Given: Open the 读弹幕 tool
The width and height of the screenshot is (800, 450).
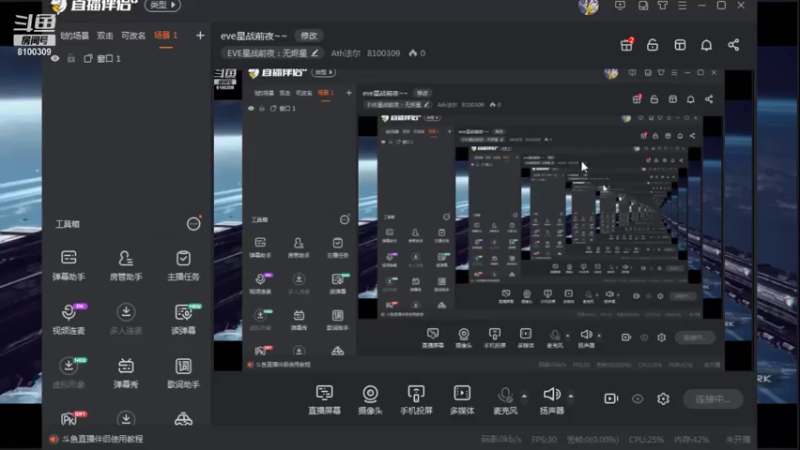Looking at the screenshot, I should pos(184,319).
